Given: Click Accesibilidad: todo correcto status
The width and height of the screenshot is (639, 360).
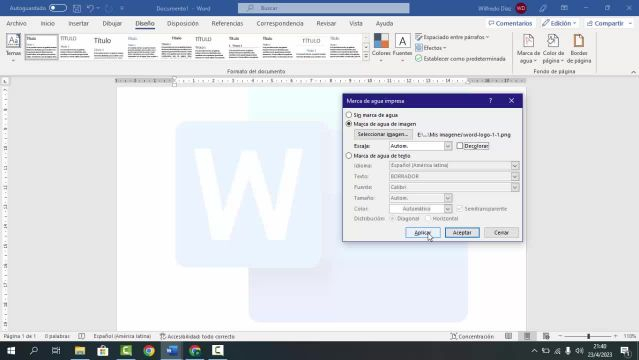Looking at the screenshot, I should [x=197, y=336].
